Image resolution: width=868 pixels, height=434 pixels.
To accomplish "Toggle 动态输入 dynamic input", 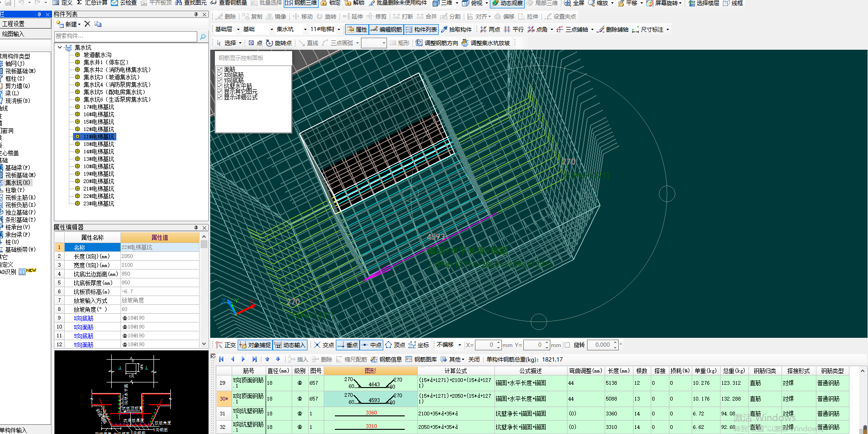I will (290, 345).
